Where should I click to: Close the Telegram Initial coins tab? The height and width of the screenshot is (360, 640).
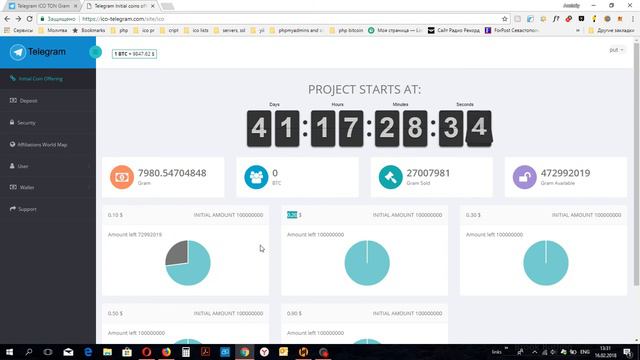coord(153,6)
